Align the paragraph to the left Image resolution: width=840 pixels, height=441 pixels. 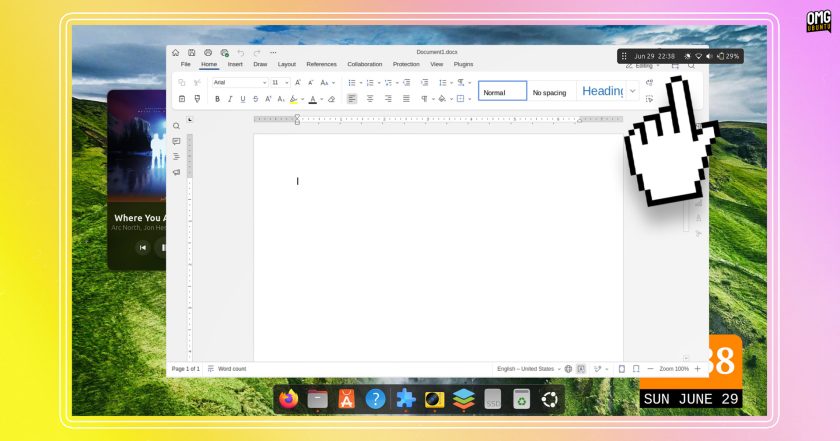[x=352, y=99]
